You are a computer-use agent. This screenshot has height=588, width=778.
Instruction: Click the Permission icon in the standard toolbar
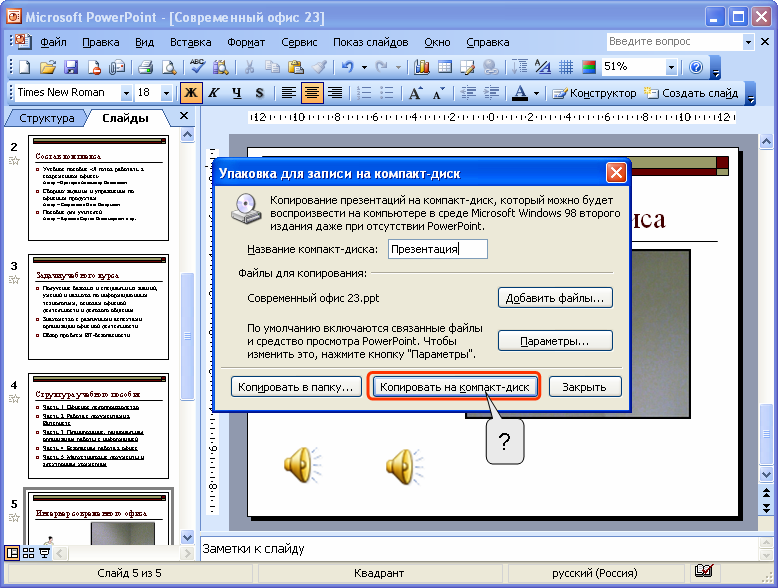point(94,67)
